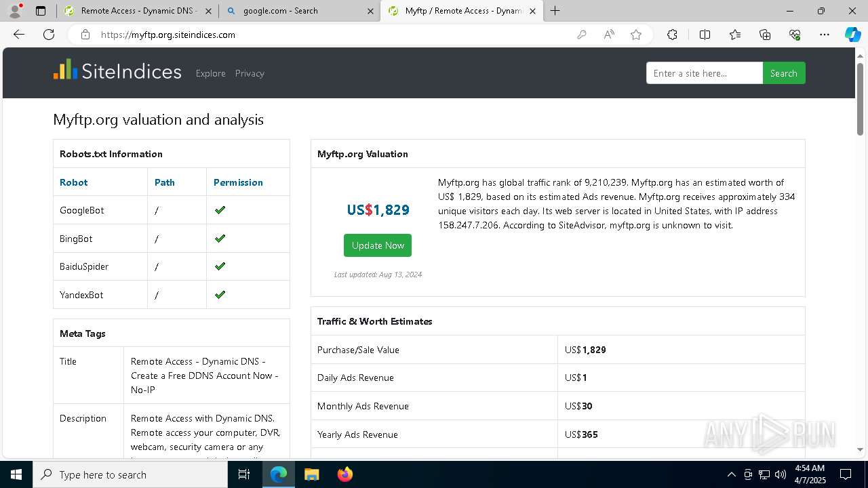This screenshot has height=488, width=868.
Task: Activate Read aloud icon
Action: click(609, 35)
